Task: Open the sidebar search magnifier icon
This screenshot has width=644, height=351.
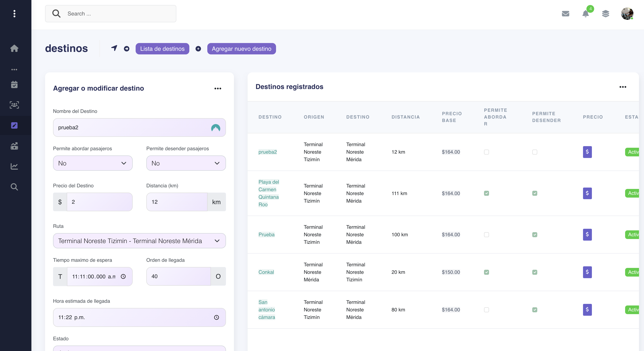Action: pos(14,187)
